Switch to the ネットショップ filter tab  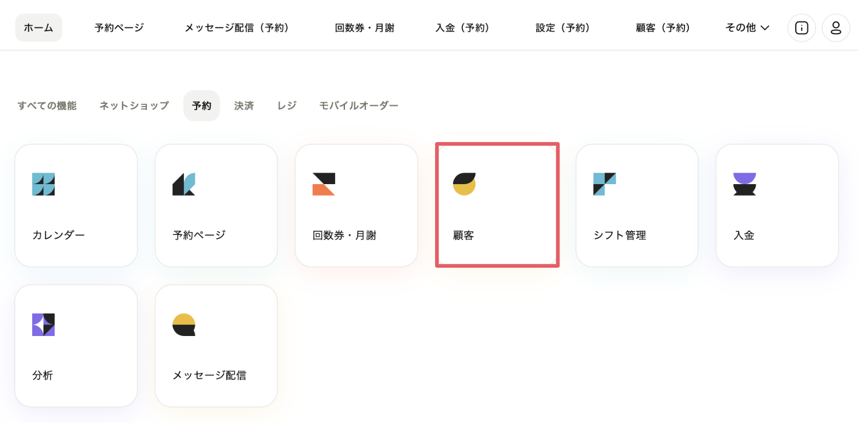point(134,106)
